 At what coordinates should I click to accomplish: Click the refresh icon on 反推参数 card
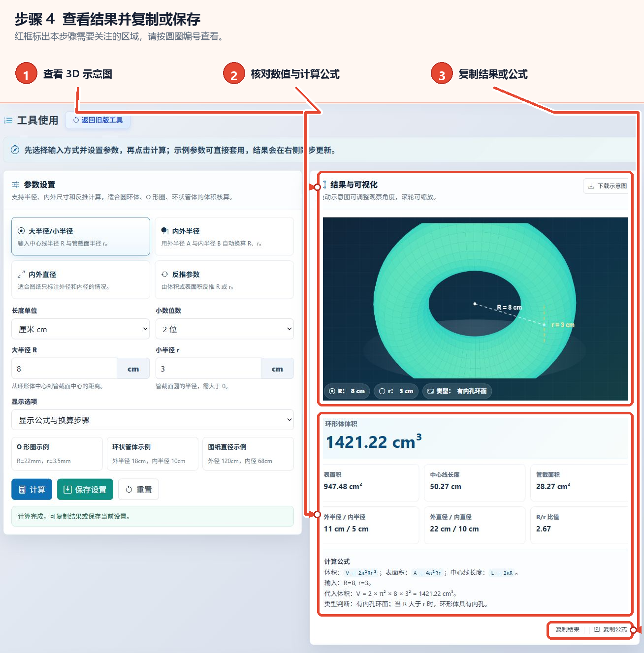(165, 275)
